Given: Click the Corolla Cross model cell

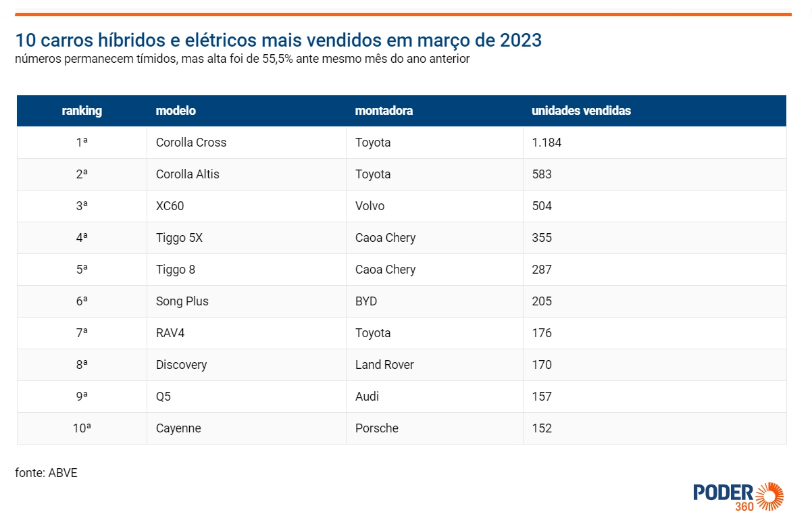Looking at the screenshot, I should point(247,143).
